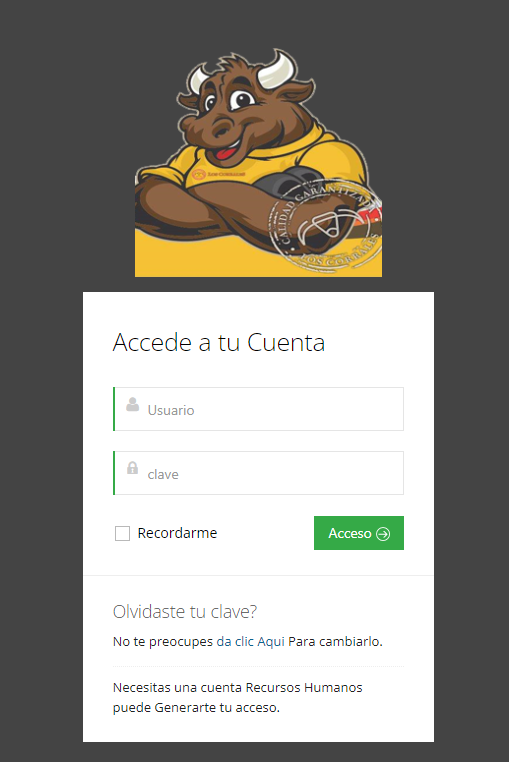Click the "Olvidaste tu clave?" heading
This screenshot has width=509, height=762.
click(185, 611)
